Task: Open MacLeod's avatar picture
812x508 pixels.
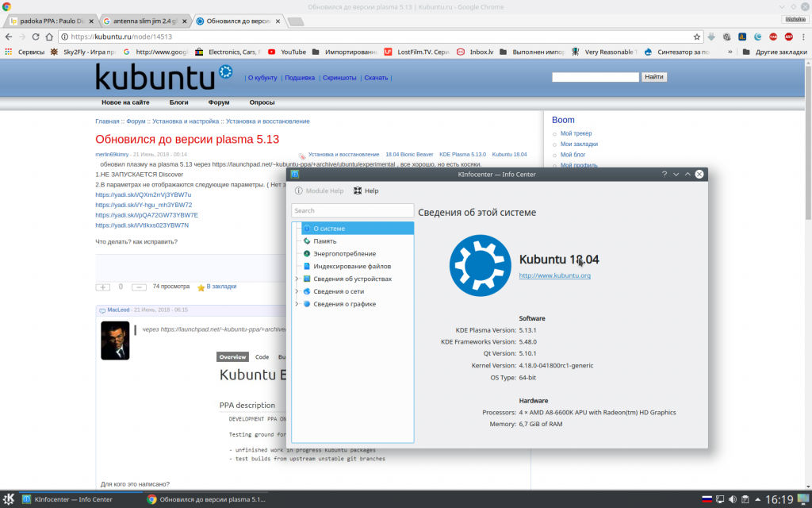Action: (x=115, y=341)
